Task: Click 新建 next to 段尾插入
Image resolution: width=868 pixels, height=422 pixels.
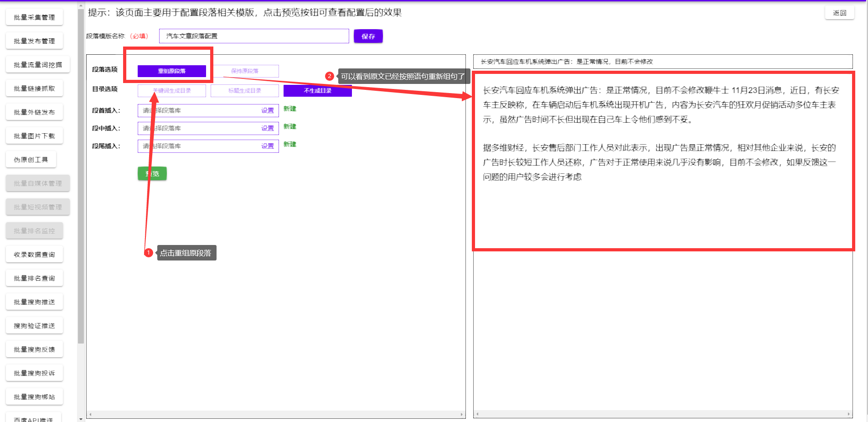Action: tap(290, 144)
